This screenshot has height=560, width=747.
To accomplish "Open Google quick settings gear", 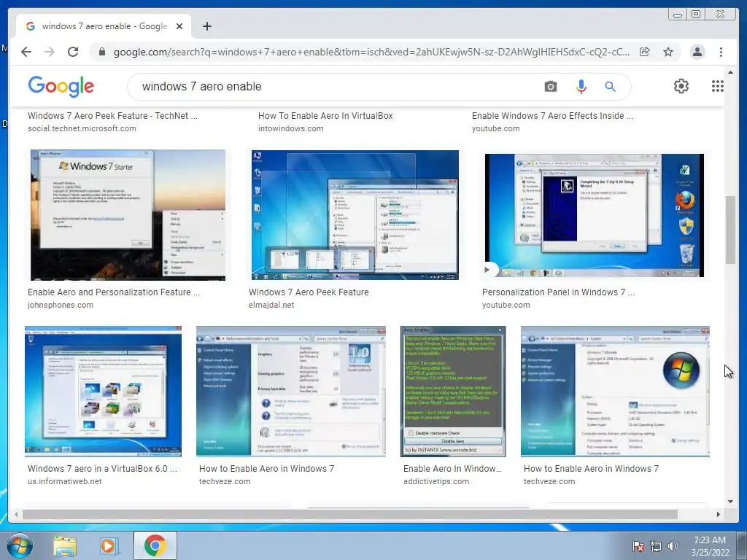I will (681, 86).
